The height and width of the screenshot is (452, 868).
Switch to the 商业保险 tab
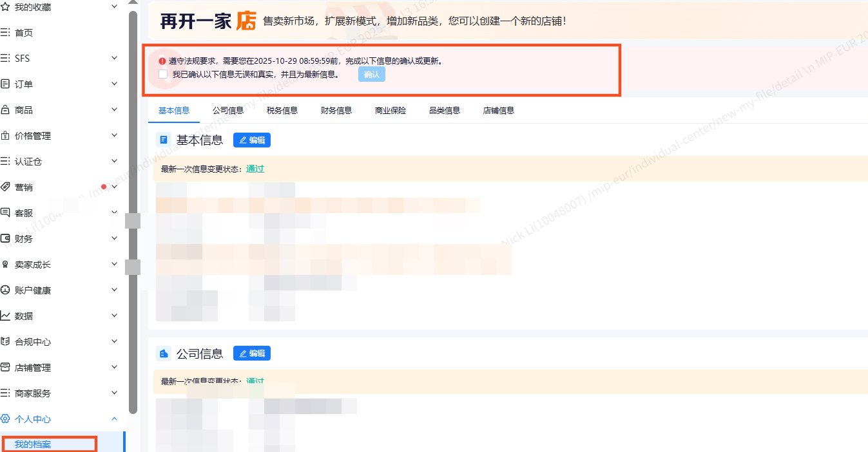391,110
